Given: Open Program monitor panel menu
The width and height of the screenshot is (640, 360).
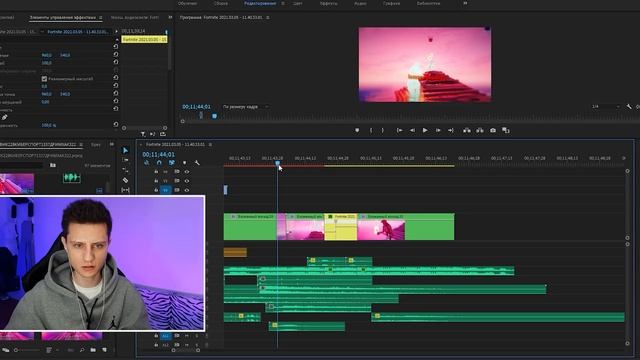Looking at the screenshot, I should (268, 18).
